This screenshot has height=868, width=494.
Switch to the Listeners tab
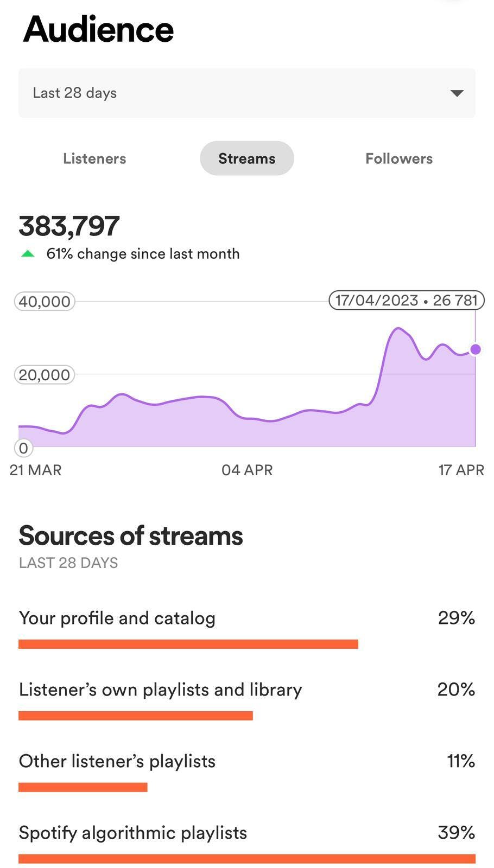tap(94, 158)
